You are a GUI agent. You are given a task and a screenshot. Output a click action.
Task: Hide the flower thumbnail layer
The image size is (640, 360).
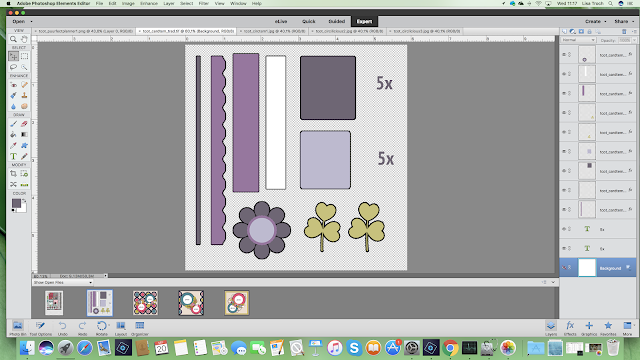(x=564, y=54)
